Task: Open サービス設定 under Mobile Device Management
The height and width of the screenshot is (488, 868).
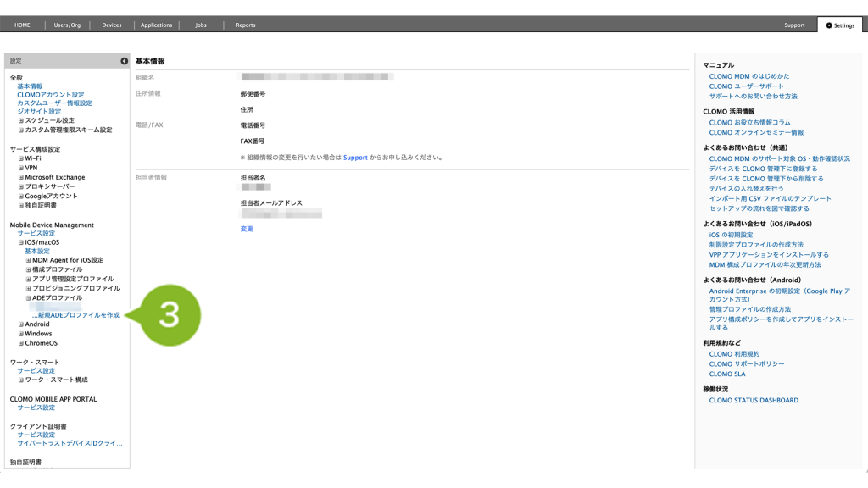Action: (36, 234)
